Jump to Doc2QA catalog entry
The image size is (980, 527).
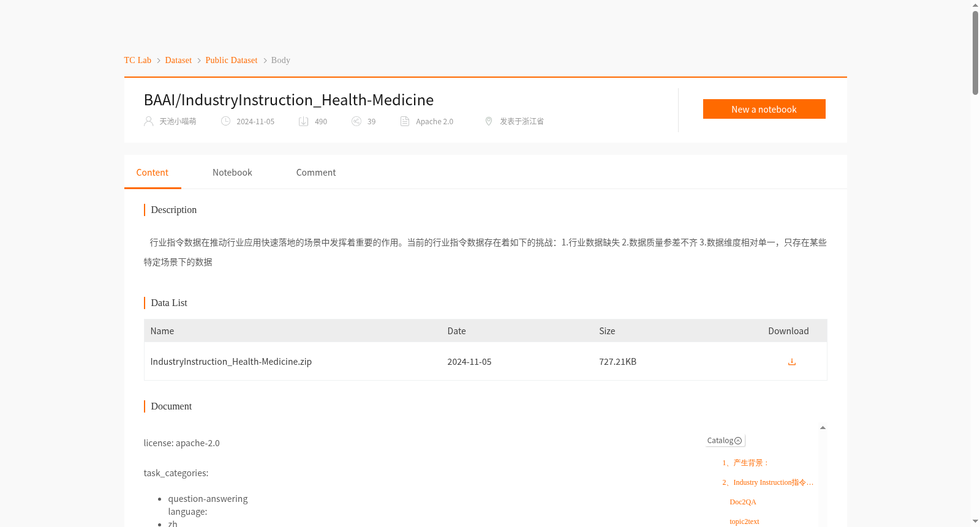tap(743, 502)
